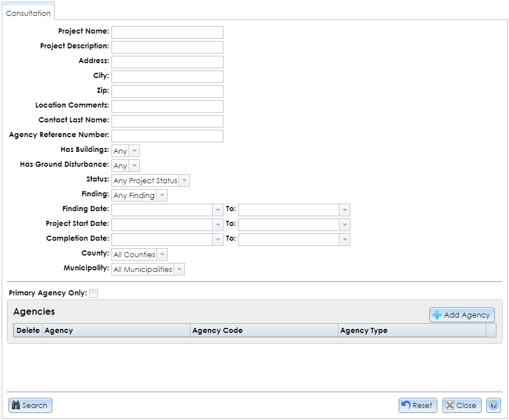Click the Agency Reference Number field
Screen dimensions: 509x420
click(x=167, y=135)
